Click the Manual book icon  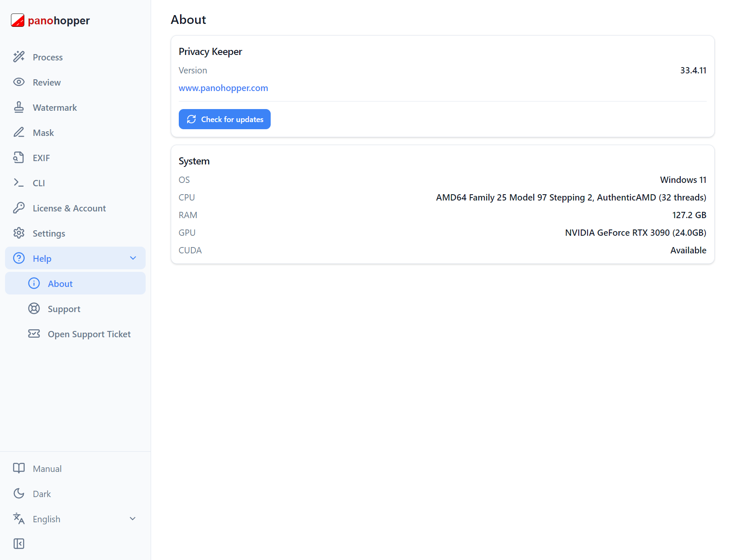[x=19, y=468]
